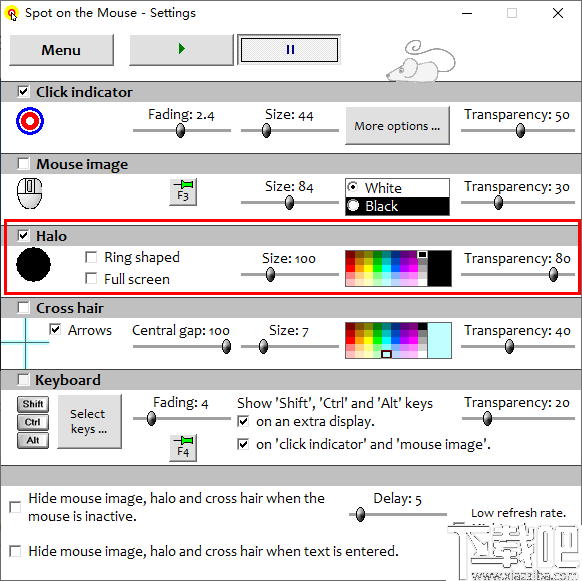Viewport: 582px width, 581px height.
Task: Click the F4 hotkey pin icon
Action: 183,448
